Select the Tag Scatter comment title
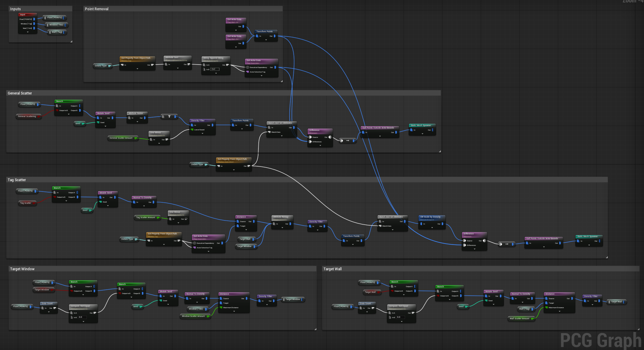644x350 pixels. tap(17, 180)
